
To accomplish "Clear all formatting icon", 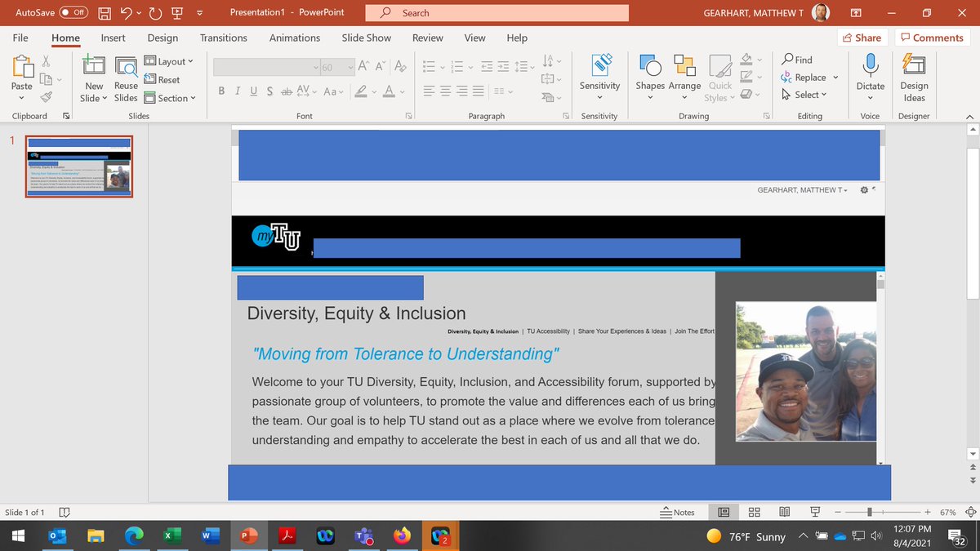I will (400, 66).
